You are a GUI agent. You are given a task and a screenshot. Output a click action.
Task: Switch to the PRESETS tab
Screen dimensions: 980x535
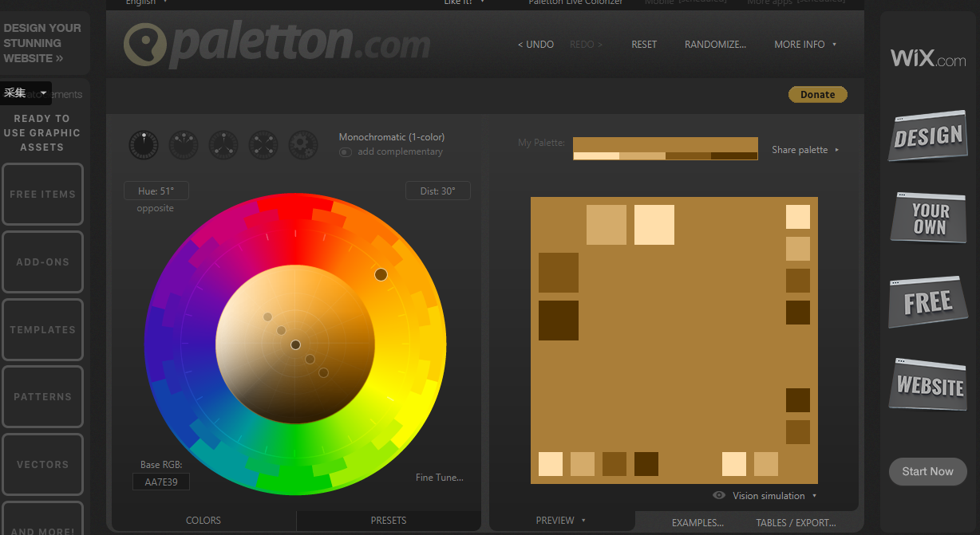[389, 521]
